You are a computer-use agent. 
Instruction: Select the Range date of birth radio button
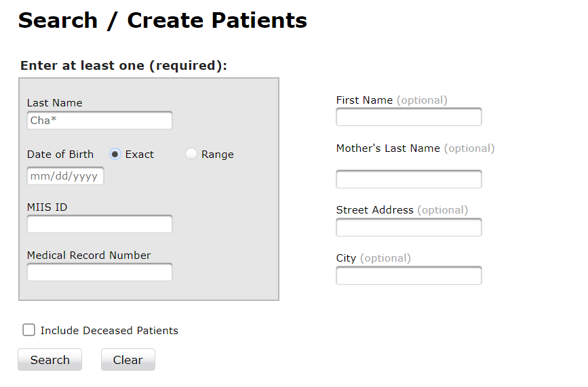click(191, 155)
